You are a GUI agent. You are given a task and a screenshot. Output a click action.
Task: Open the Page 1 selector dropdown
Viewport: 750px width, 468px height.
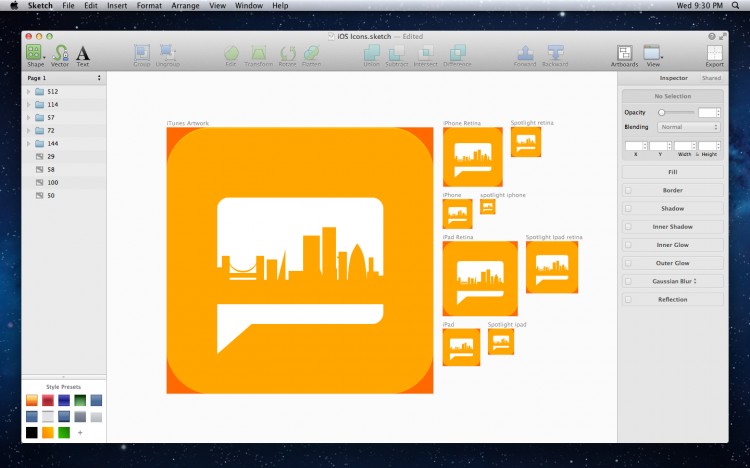pyautogui.click(x=64, y=77)
